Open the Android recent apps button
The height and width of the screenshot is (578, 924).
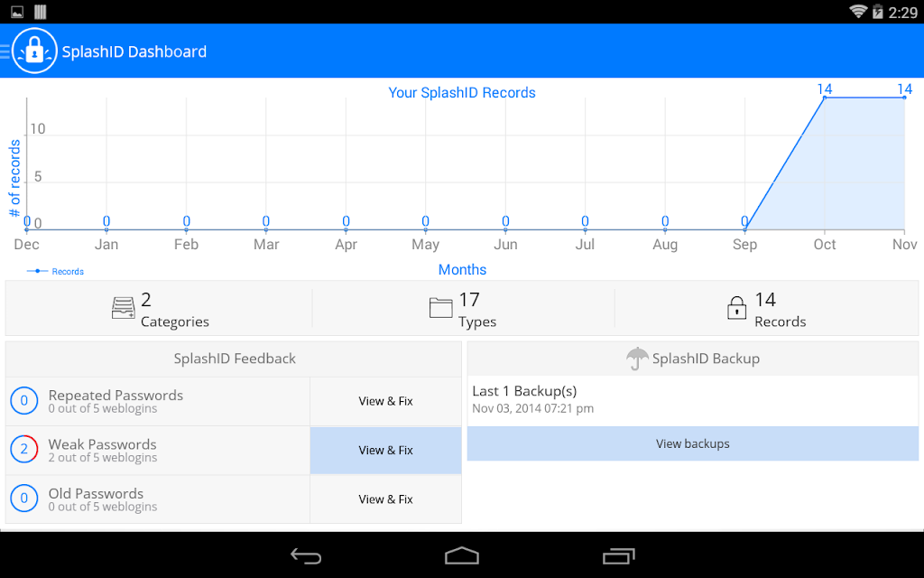click(x=618, y=556)
